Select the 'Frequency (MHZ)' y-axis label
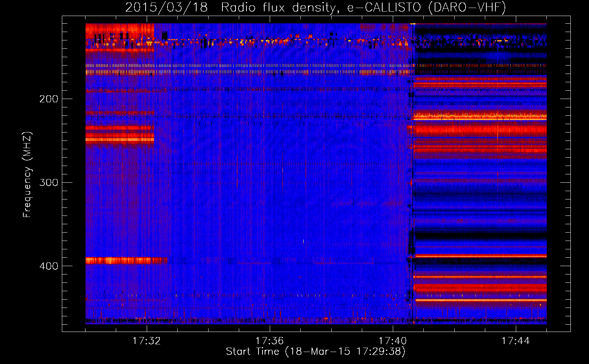The image size is (589, 364). coord(27,175)
